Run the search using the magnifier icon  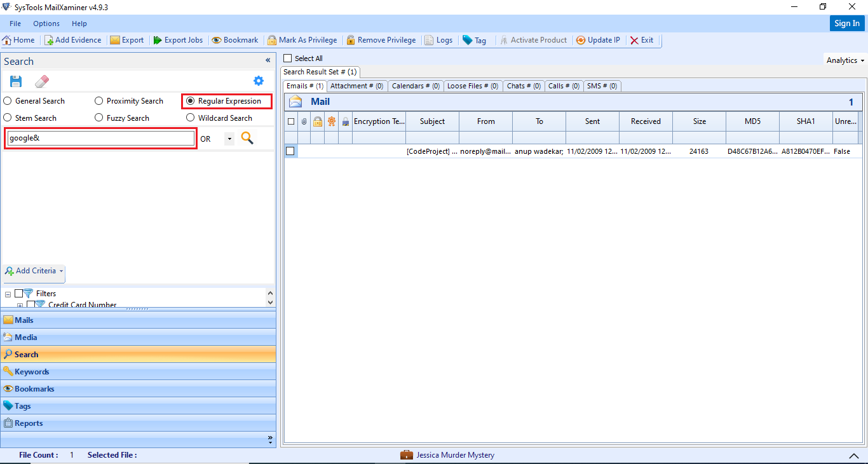(x=247, y=137)
